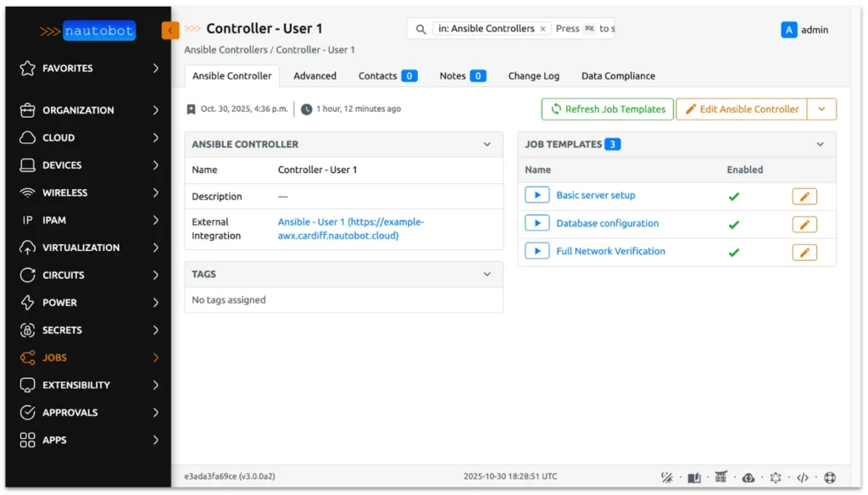Remove the 'in: Ansible Controllers' search filter
The height and width of the screenshot is (495, 868).
click(x=542, y=29)
